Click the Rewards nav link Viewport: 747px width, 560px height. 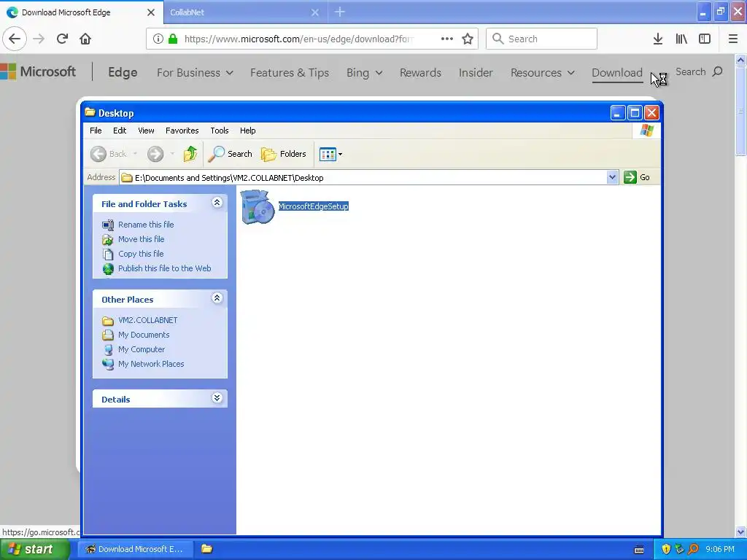pyautogui.click(x=420, y=73)
